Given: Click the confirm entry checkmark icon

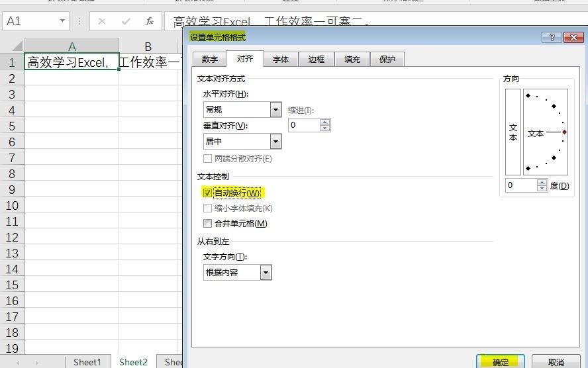Looking at the screenshot, I should point(126,21).
